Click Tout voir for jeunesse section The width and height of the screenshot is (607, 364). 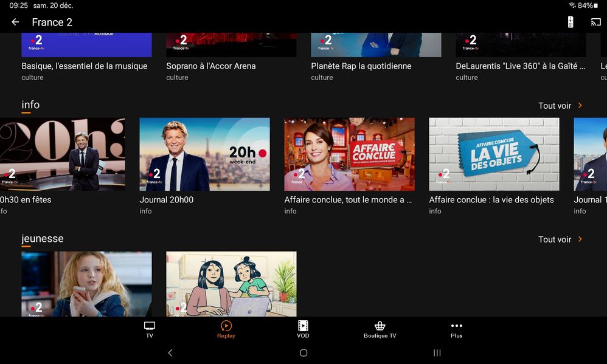(x=554, y=239)
